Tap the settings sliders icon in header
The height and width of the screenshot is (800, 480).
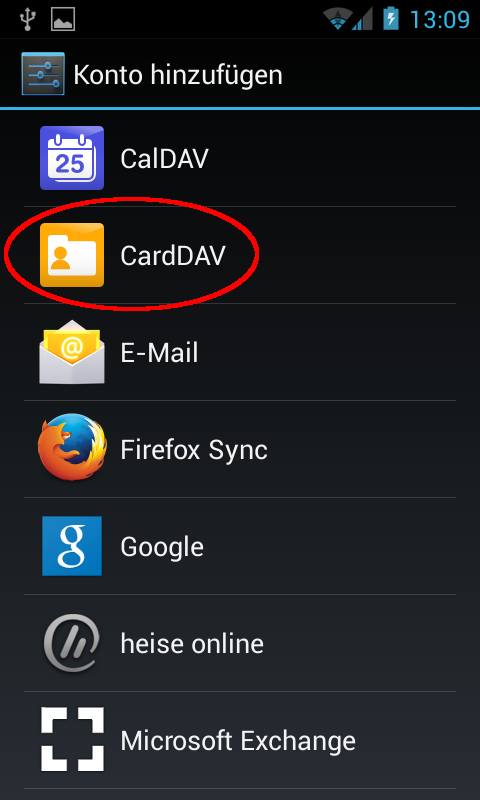pyautogui.click(x=43, y=74)
